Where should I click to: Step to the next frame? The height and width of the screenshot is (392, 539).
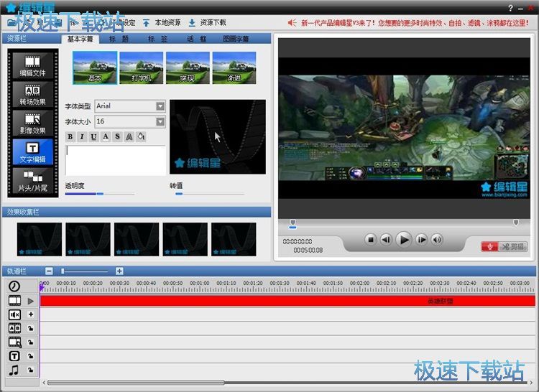coord(421,240)
